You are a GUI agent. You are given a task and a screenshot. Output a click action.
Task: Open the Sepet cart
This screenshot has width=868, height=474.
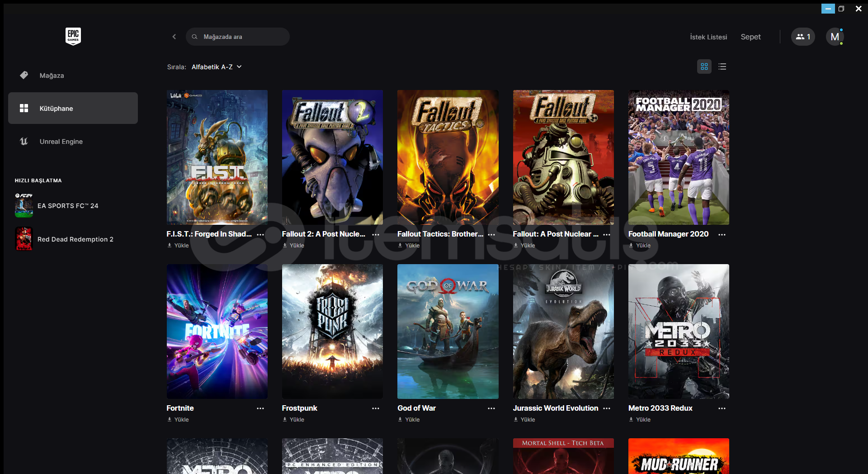[x=750, y=37]
